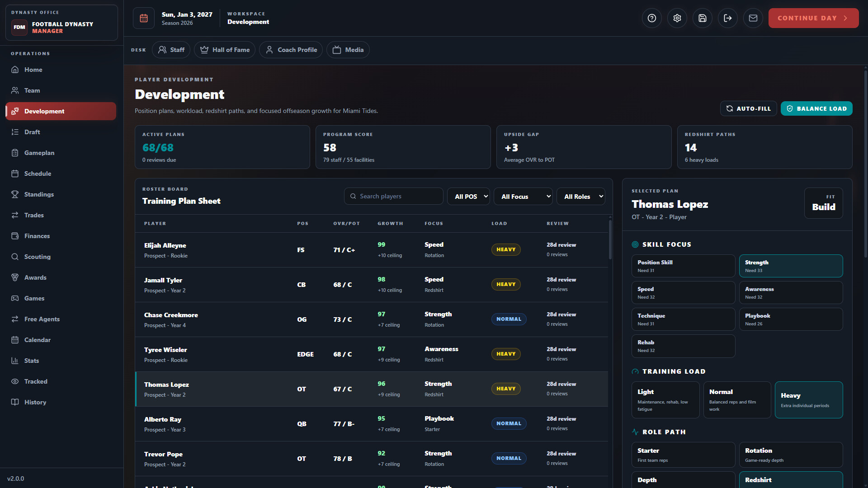
Task: Select Normal training load option
Action: pyautogui.click(x=737, y=400)
